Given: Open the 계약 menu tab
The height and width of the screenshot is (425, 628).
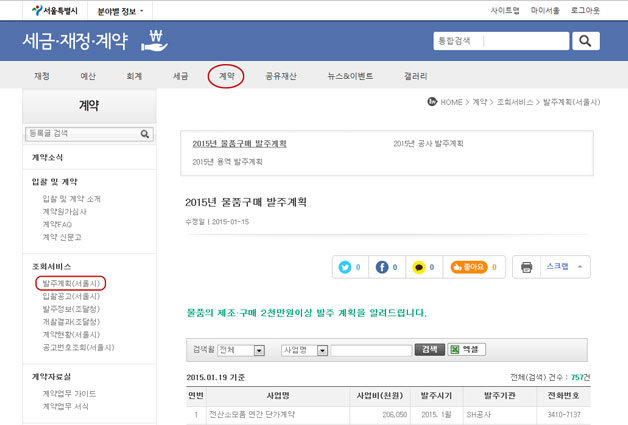Looking at the screenshot, I should [x=226, y=76].
